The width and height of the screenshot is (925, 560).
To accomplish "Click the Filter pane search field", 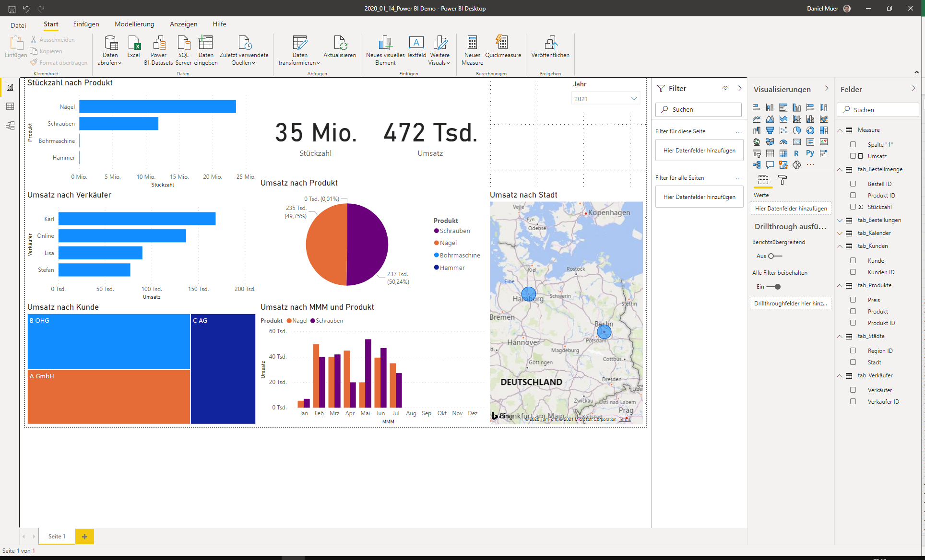I will [699, 109].
